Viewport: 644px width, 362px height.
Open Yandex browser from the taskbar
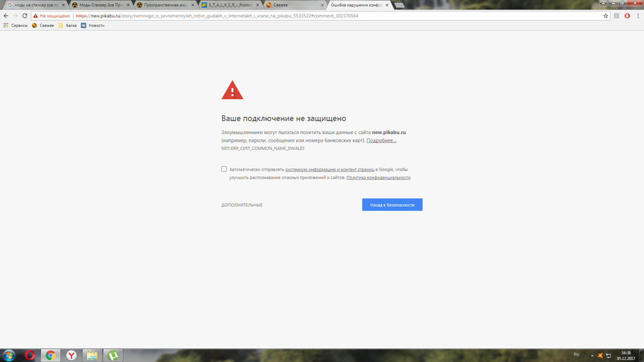pyautogui.click(x=72, y=355)
